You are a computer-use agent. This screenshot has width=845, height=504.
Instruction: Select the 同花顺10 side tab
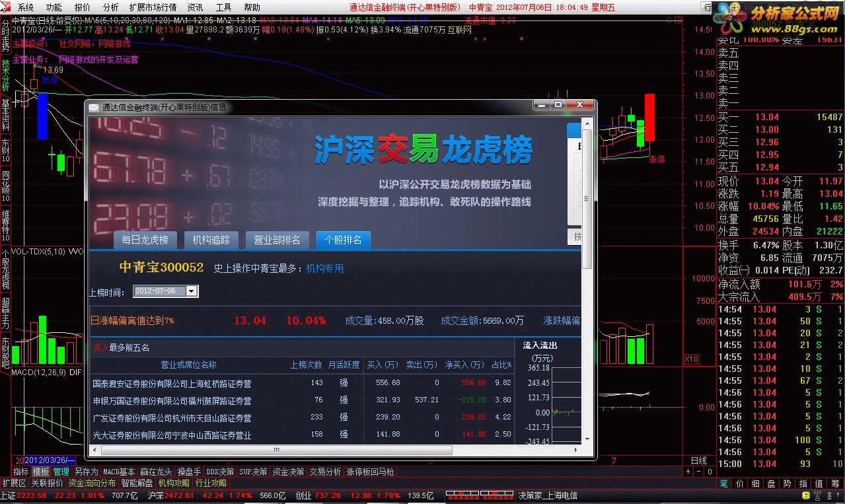(x=5, y=186)
